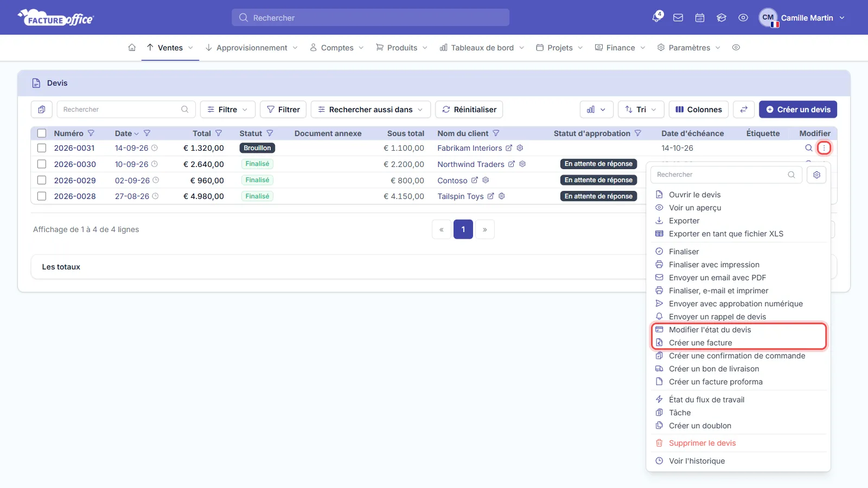Screen dimensions: 868x488
Task: Open gear settings in the actions menu
Action: [816, 175]
